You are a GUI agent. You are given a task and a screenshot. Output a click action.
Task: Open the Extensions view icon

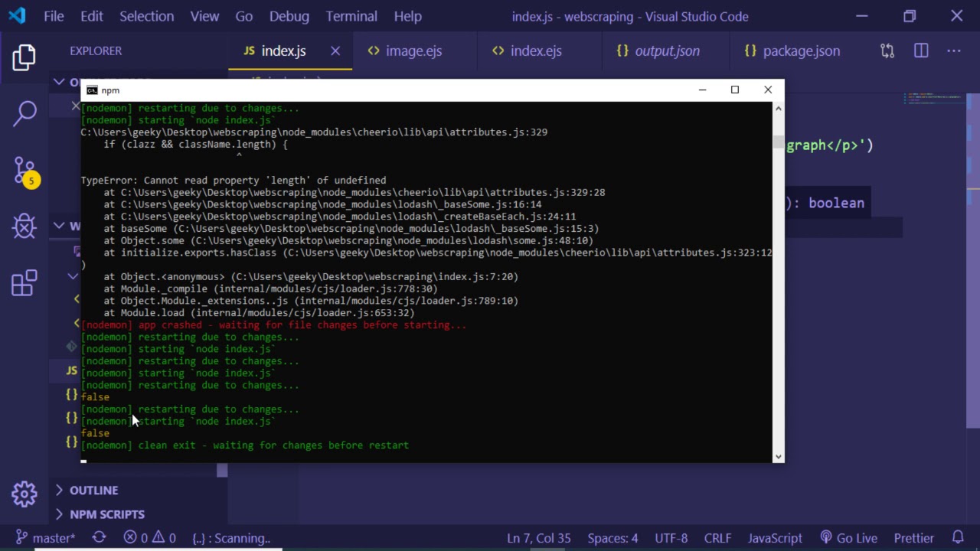pos(24,283)
